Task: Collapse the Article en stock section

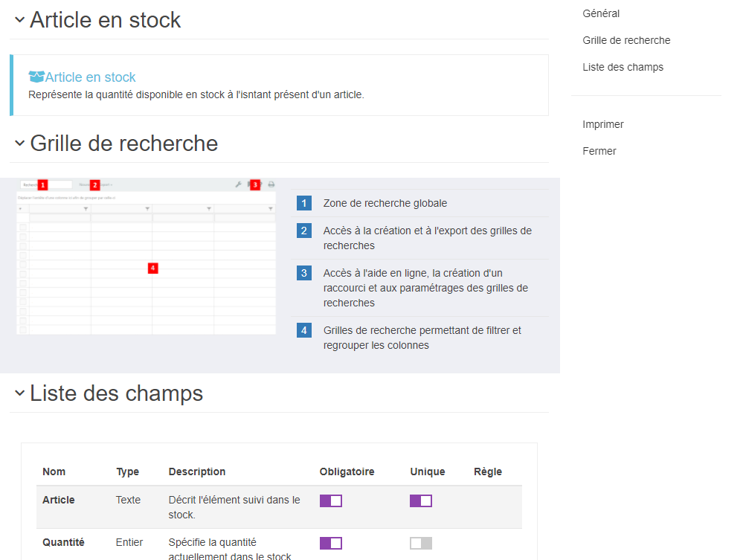Action: pos(19,20)
